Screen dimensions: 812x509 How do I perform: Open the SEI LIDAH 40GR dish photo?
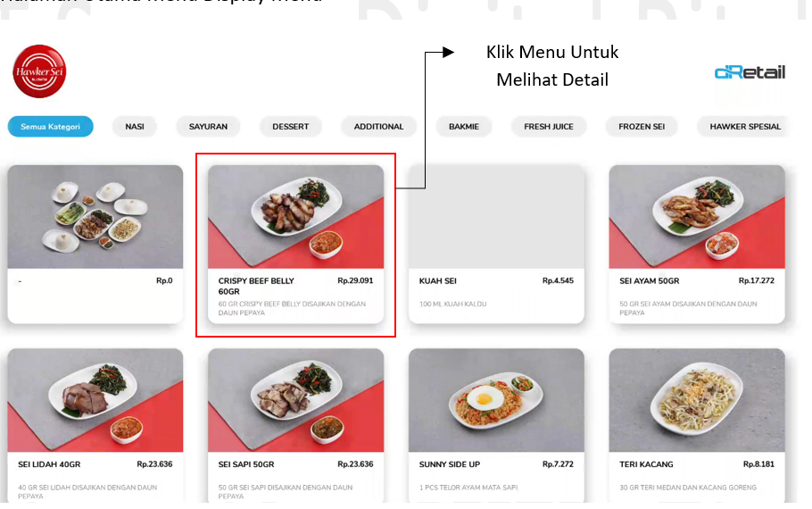click(x=95, y=400)
